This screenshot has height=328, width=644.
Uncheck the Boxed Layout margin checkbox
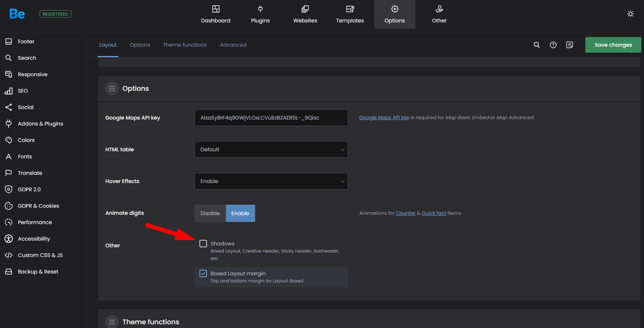pyautogui.click(x=203, y=273)
